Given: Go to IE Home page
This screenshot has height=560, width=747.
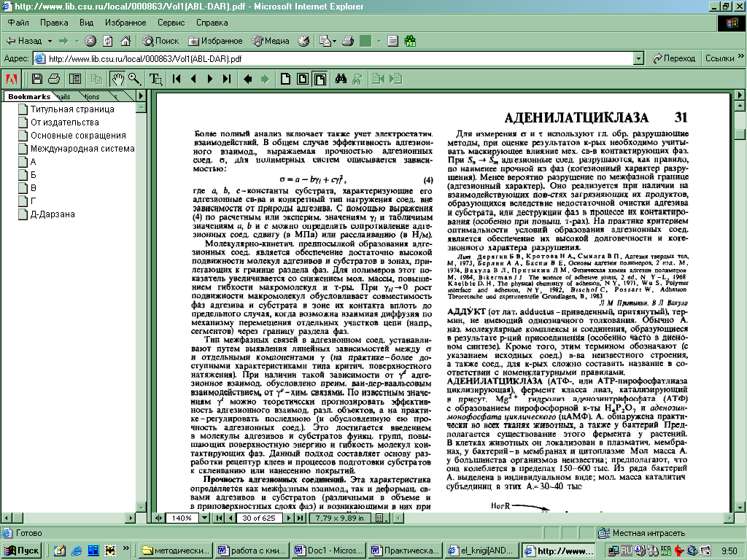Looking at the screenshot, I should (125, 41).
